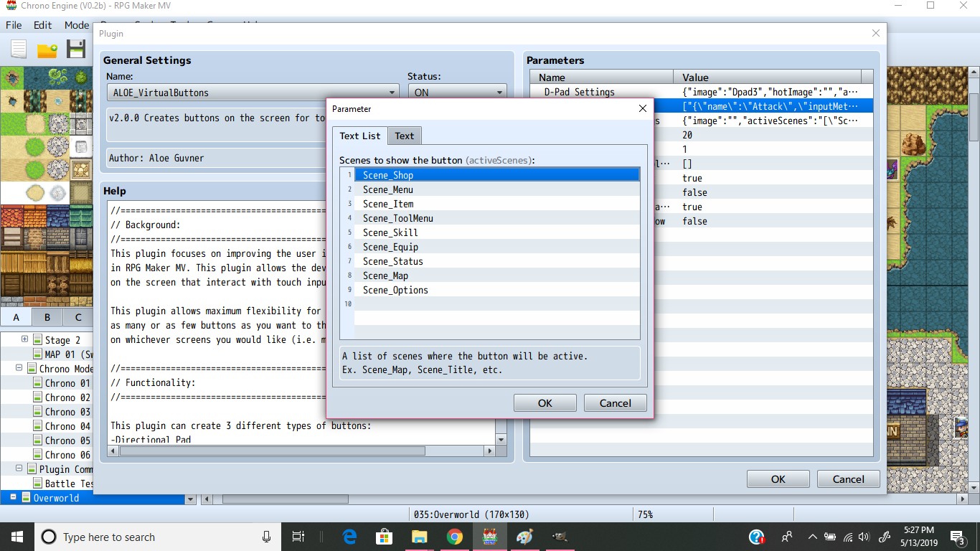Select the Scene_Status list entry
Viewport: 980px width, 551px height.
point(496,261)
